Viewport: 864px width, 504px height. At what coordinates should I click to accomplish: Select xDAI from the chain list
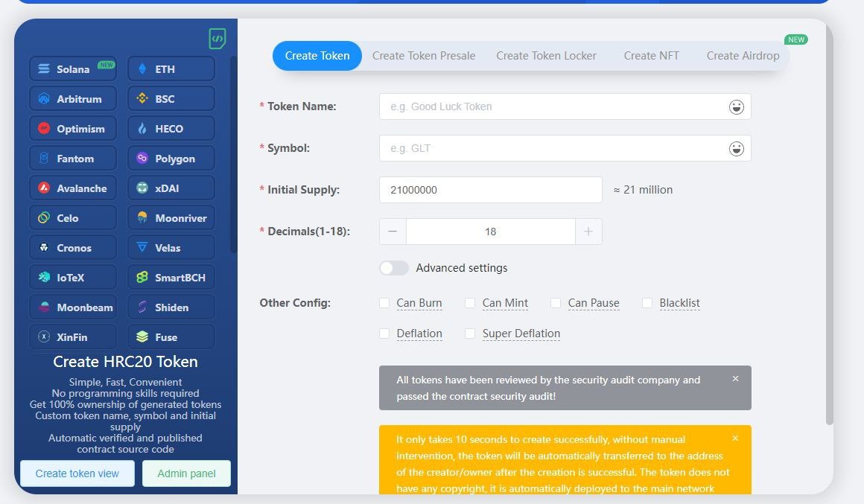171,188
